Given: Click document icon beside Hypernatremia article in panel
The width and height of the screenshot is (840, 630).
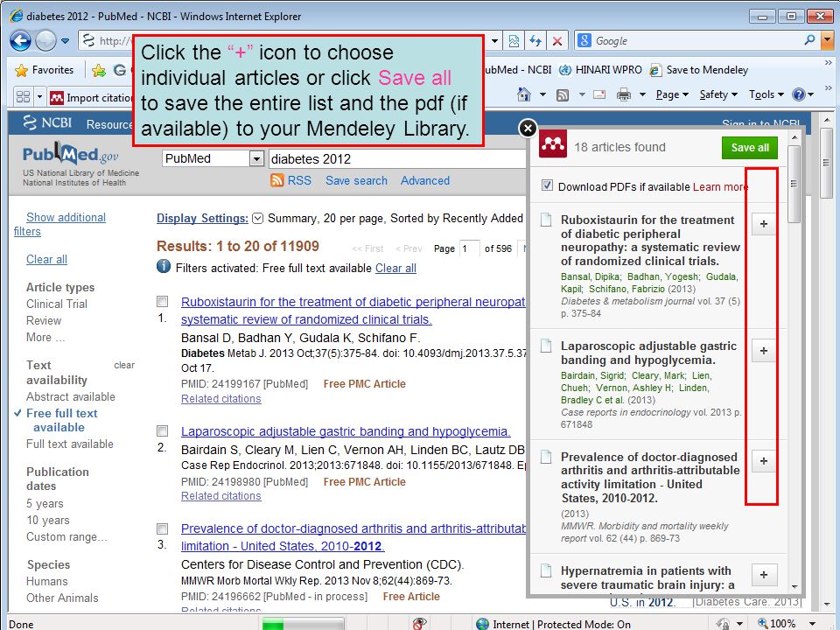Looking at the screenshot, I should 546,570.
